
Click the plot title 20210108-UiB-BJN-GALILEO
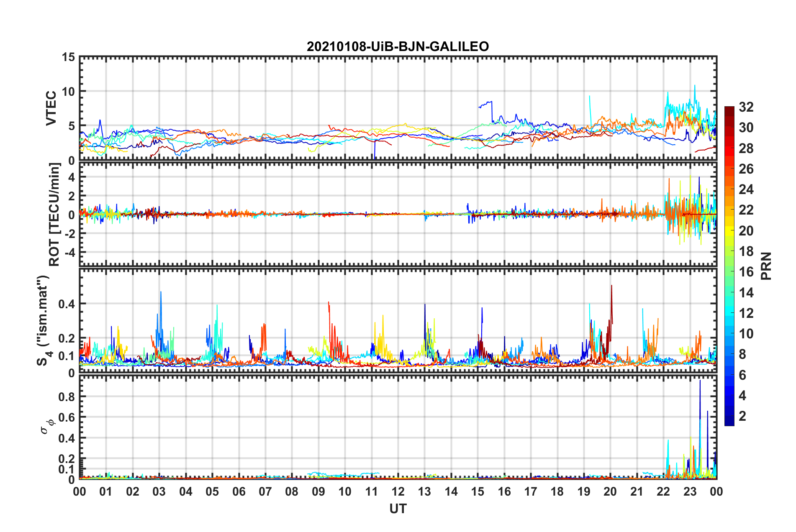398,46
